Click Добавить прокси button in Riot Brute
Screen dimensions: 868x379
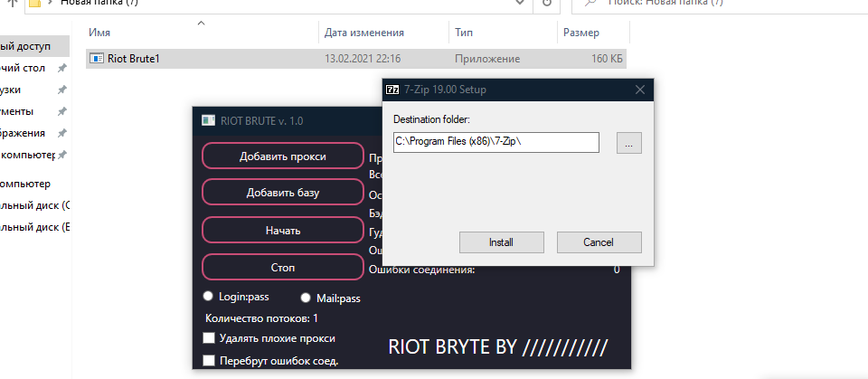pos(283,156)
